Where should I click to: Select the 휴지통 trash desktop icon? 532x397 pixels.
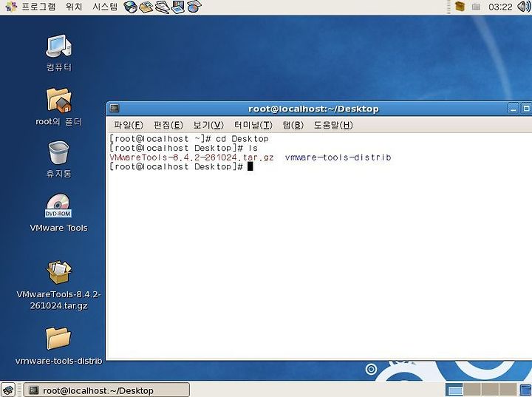pyautogui.click(x=59, y=160)
